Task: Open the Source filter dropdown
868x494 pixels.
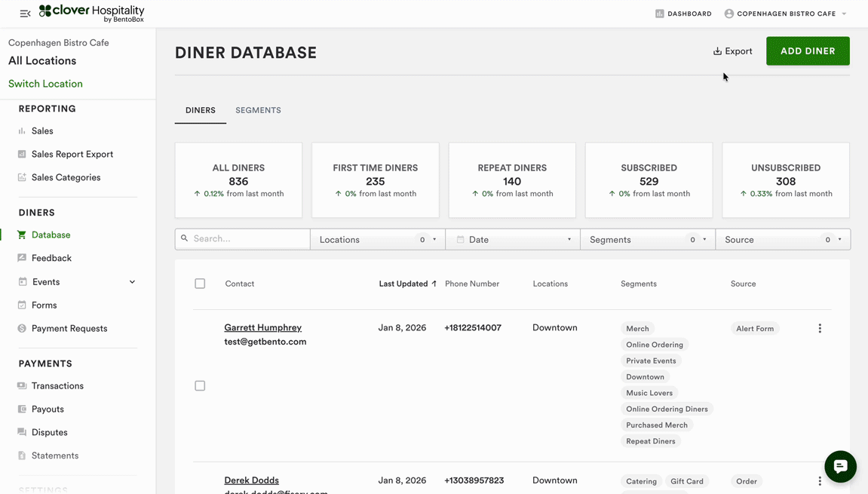Action: pos(782,240)
